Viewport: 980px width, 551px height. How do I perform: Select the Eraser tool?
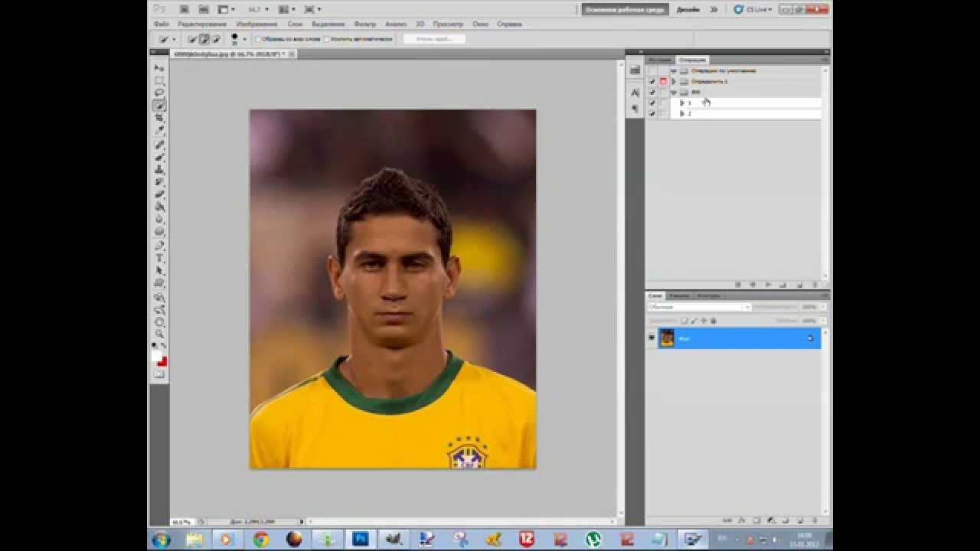point(159,194)
